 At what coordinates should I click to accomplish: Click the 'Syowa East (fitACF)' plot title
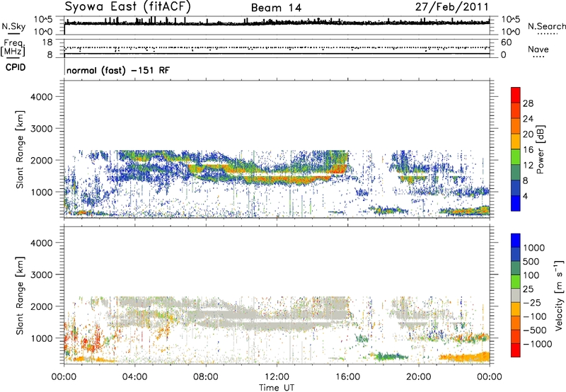coord(128,7)
